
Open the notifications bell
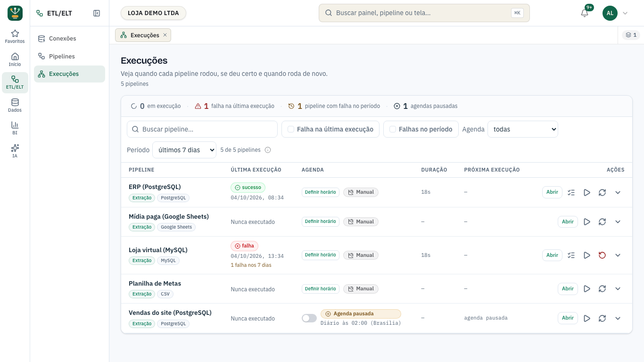coord(585,13)
